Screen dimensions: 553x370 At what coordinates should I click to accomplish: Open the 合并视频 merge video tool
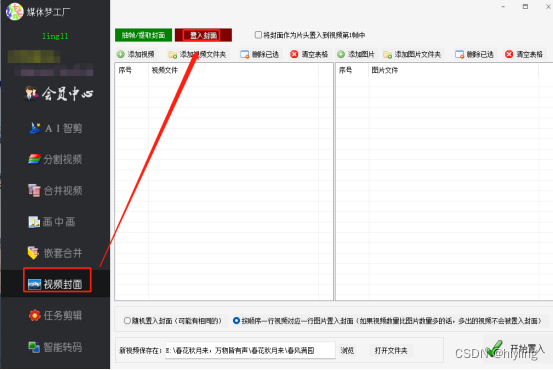click(x=55, y=190)
